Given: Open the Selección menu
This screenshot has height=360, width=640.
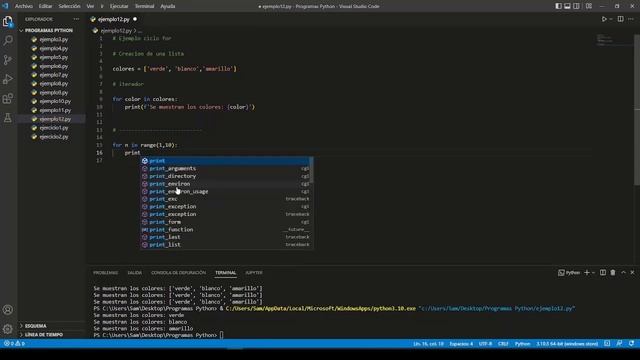Looking at the screenshot, I should click(69, 6).
